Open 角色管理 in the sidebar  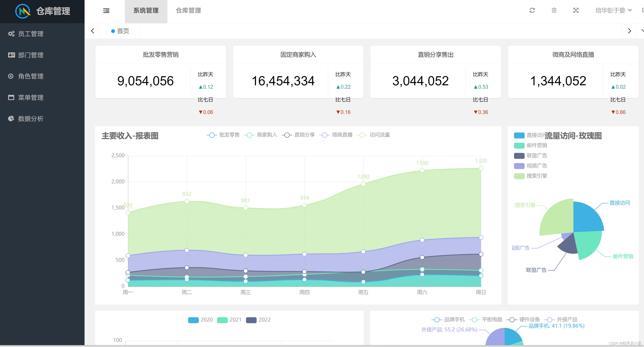tap(31, 76)
